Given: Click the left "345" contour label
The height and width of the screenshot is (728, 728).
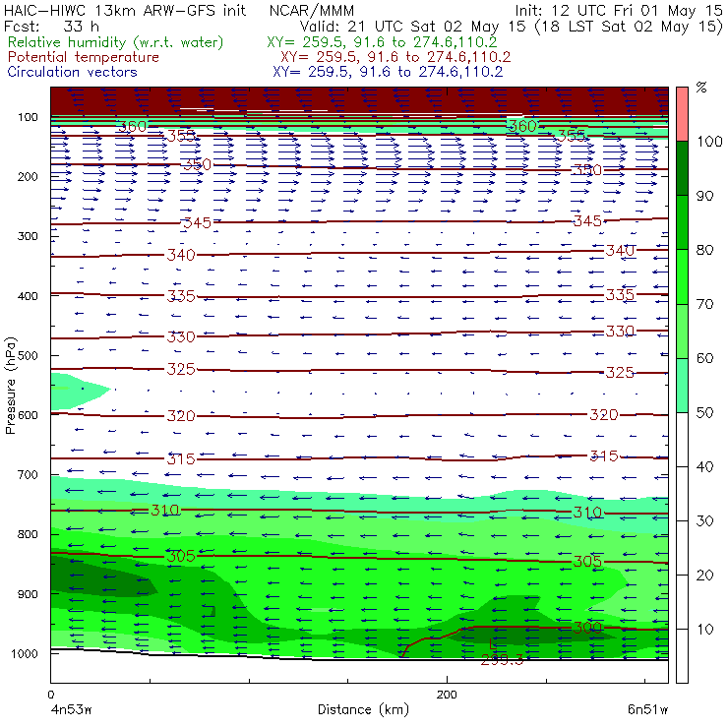Looking at the screenshot, I should tap(198, 223).
